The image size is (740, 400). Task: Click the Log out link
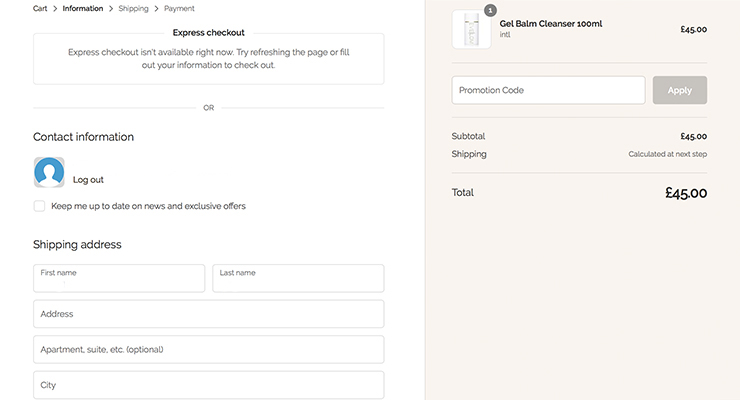[x=88, y=180]
